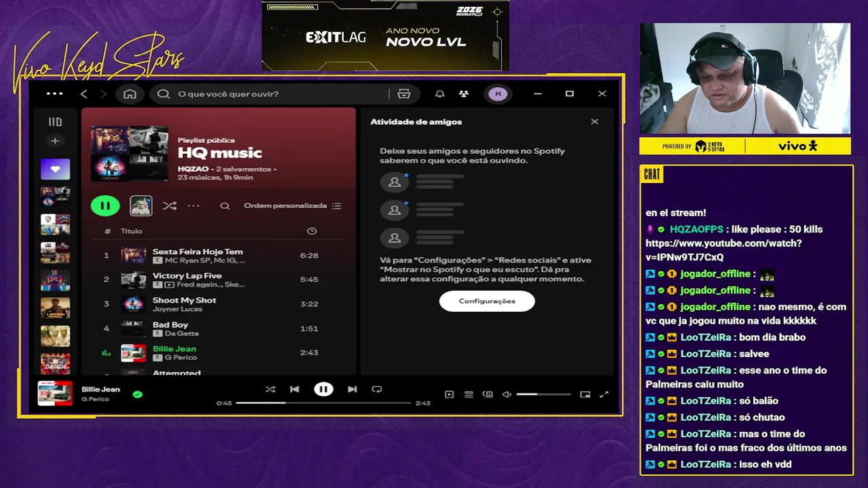Viewport: 868px width, 488px height.
Task: Enter fullscreen player mode
Action: 604,394
